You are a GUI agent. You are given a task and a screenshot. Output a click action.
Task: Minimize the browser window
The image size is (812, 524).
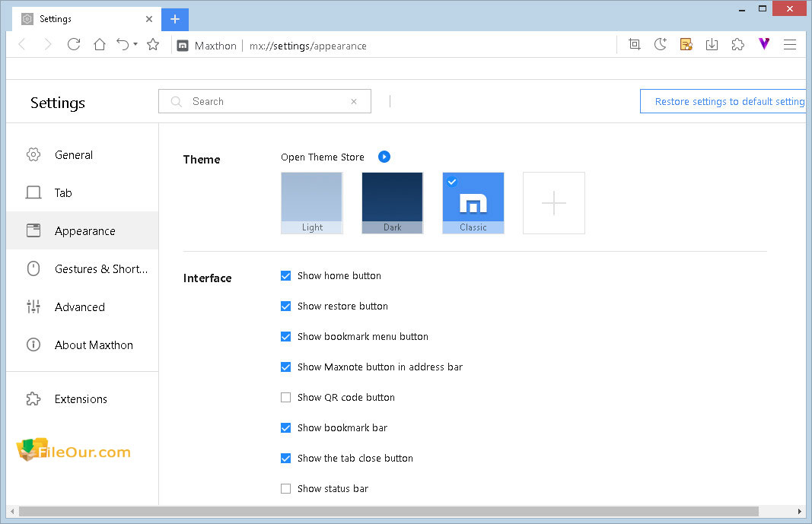click(742, 9)
